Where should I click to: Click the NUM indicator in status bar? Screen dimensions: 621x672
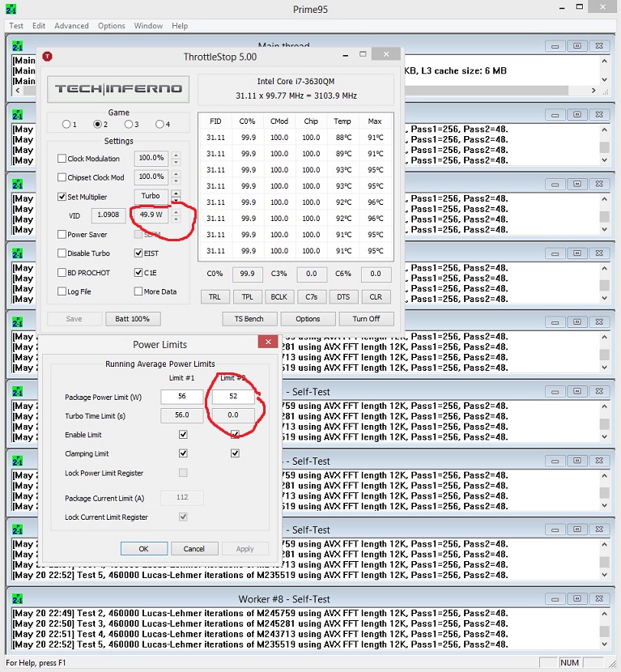pyautogui.click(x=569, y=662)
